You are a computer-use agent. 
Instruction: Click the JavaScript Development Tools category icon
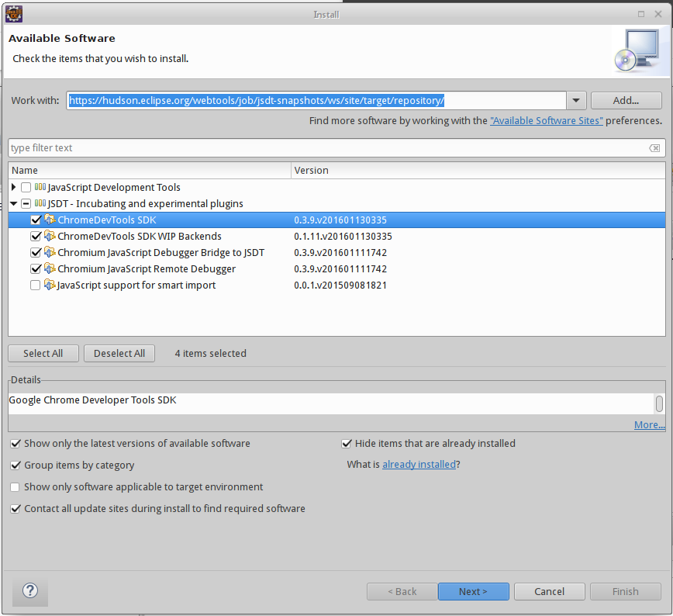click(x=40, y=187)
